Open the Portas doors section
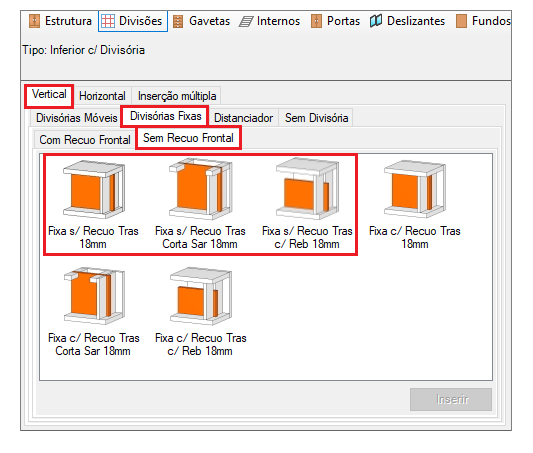This screenshot has width=533, height=453. click(335, 21)
